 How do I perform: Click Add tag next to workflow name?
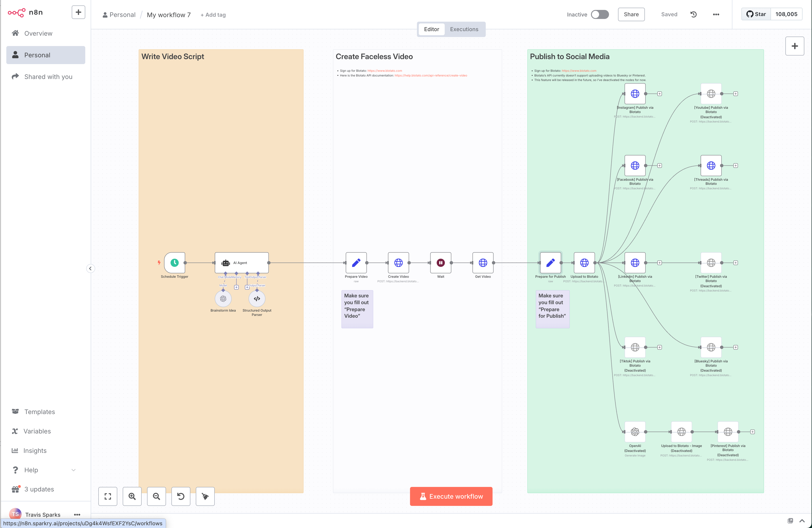[213, 15]
